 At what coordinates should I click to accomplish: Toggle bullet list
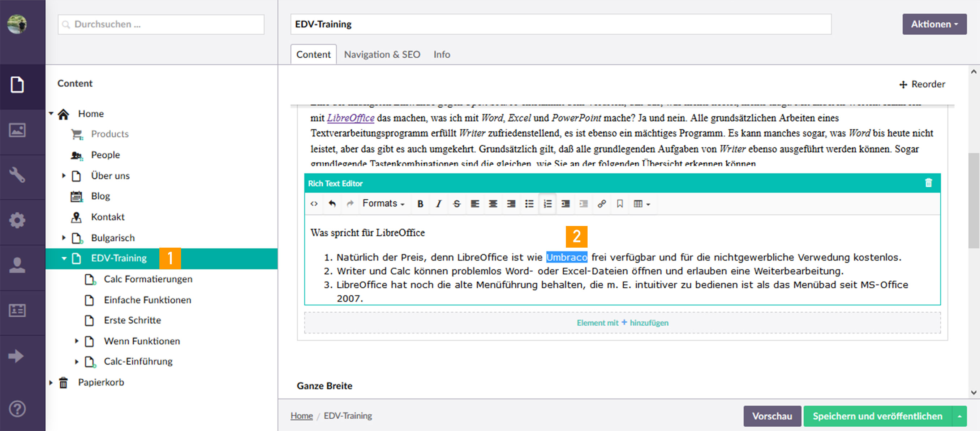coord(529,204)
